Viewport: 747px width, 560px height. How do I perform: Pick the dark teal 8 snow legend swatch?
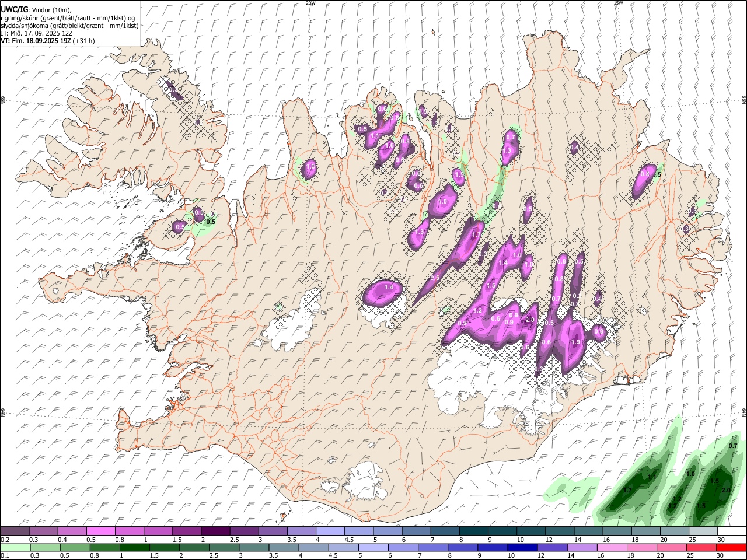(x=473, y=531)
